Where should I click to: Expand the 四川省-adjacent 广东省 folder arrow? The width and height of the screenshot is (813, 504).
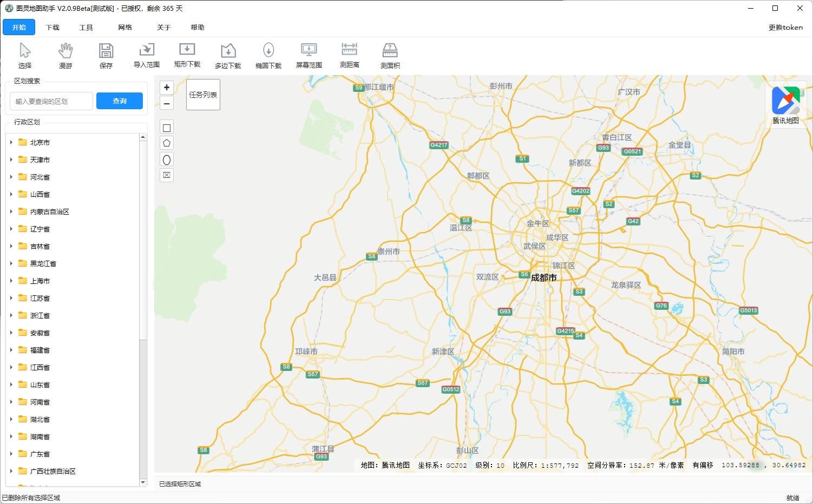[11, 454]
